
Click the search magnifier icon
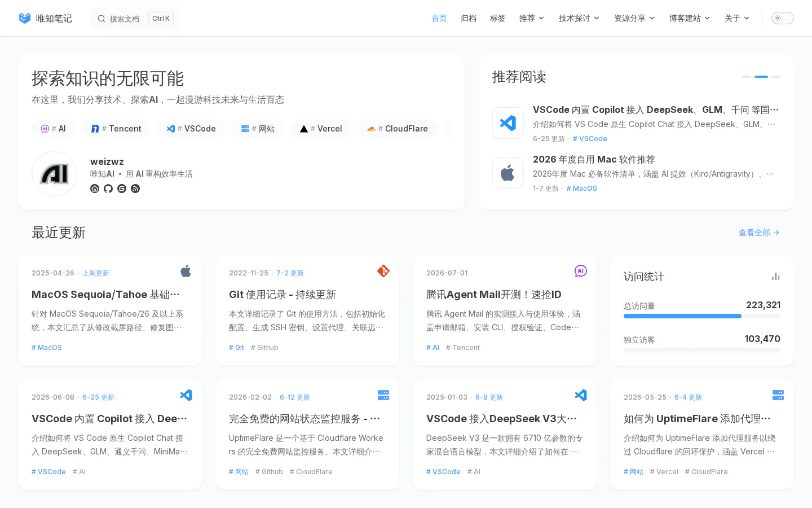click(101, 19)
